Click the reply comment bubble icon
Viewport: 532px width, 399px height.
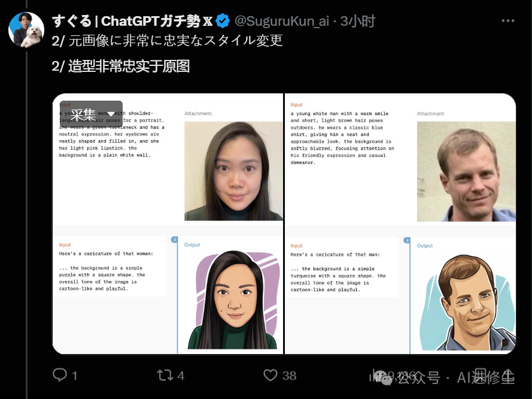pos(60,375)
